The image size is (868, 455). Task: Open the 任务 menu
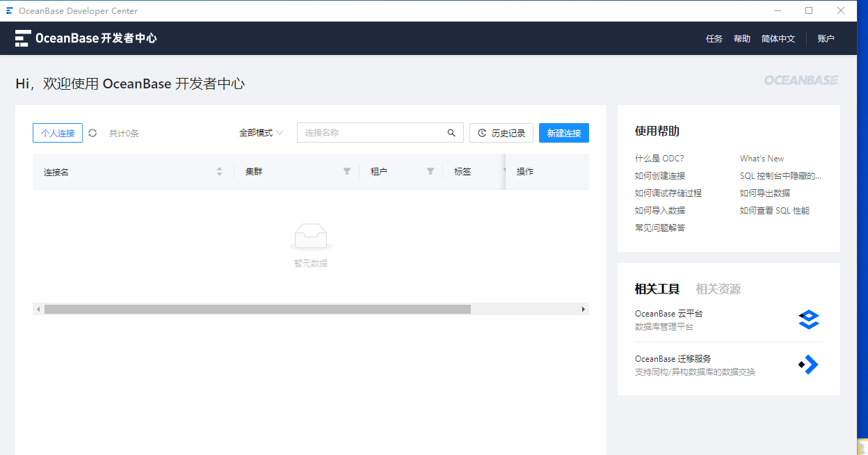click(x=714, y=39)
